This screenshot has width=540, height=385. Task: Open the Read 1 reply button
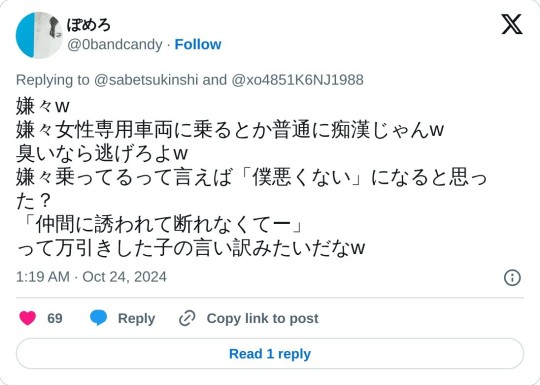tap(270, 354)
